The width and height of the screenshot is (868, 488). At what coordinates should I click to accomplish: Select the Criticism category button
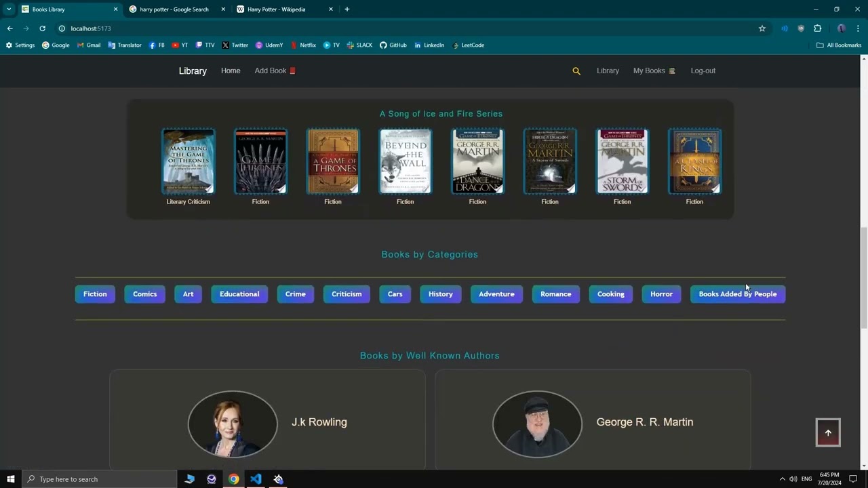coord(347,294)
